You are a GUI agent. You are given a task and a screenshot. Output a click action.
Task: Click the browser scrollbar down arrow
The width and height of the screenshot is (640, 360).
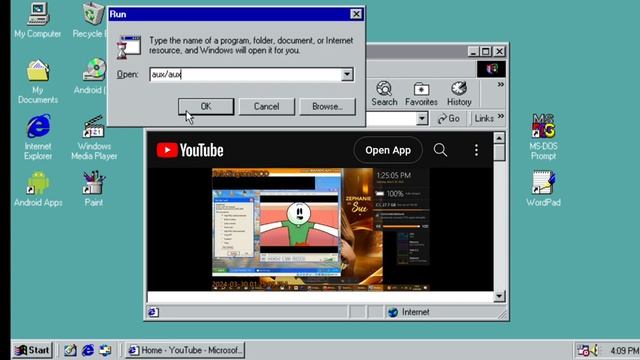coord(499,296)
